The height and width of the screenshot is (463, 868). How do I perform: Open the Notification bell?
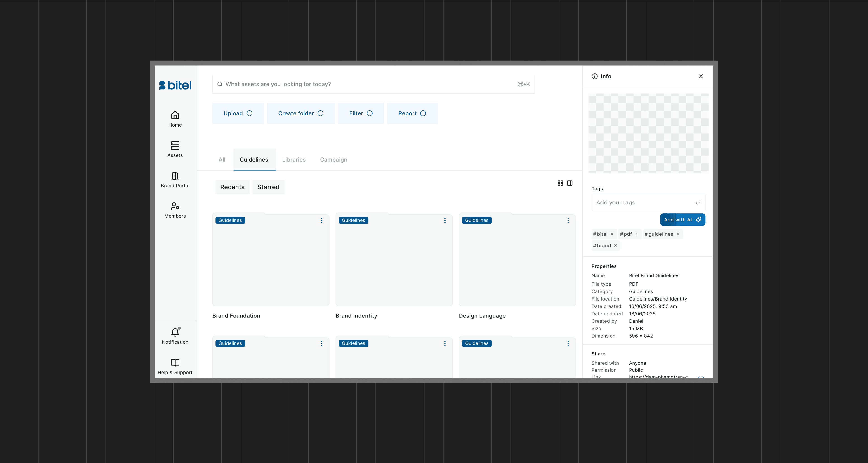(x=175, y=332)
